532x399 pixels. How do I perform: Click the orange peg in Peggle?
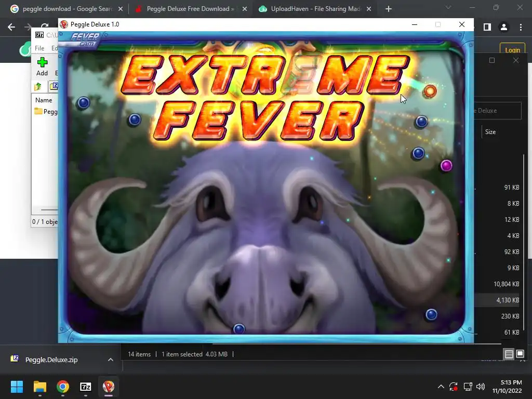[430, 91]
